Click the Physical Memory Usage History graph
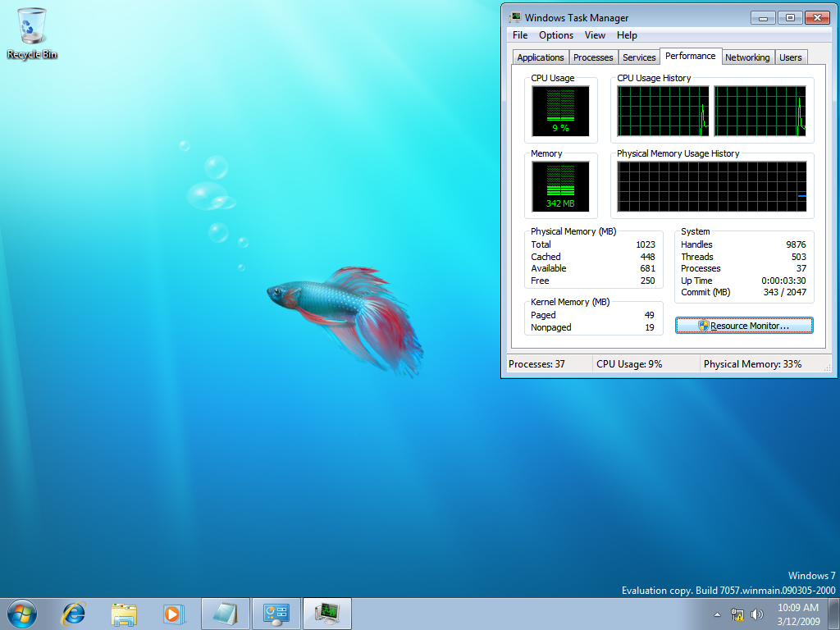The width and height of the screenshot is (840, 630). 711,187
